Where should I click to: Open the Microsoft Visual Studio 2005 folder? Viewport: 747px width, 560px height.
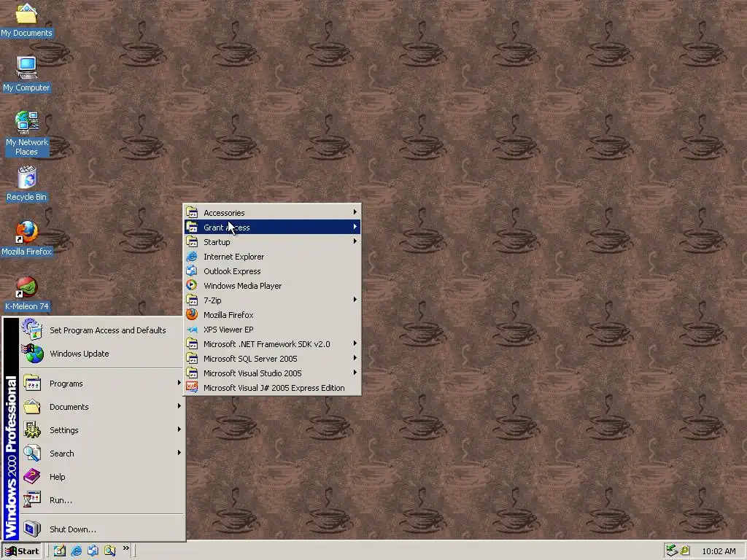tap(273, 373)
